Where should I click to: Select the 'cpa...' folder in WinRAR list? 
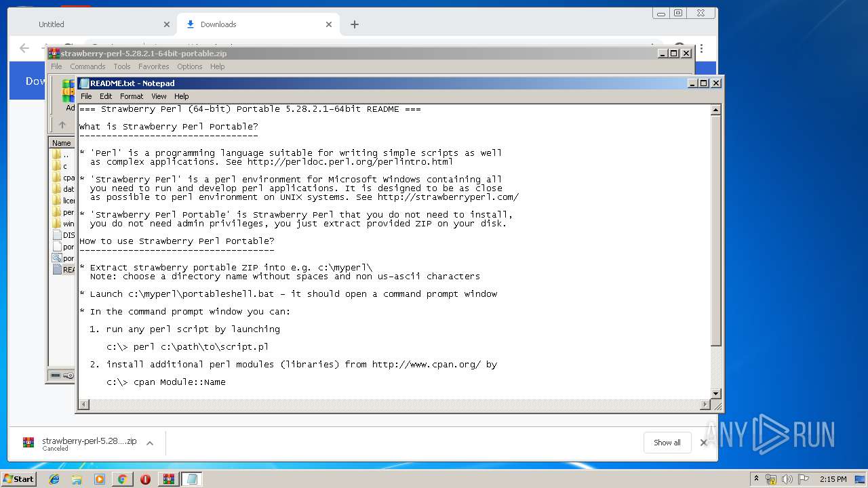pos(64,178)
